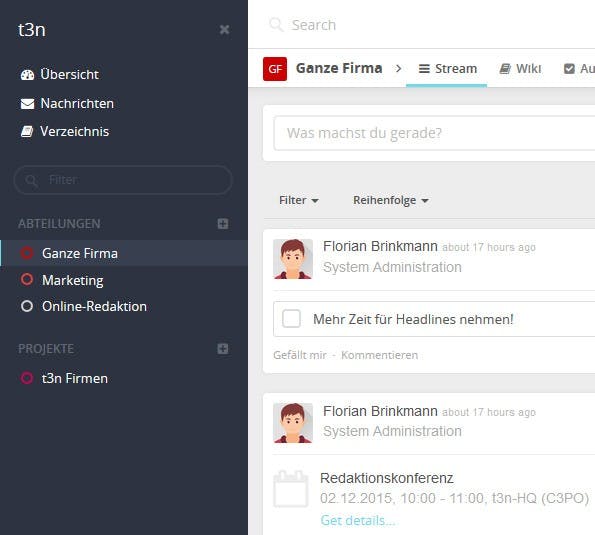Click the grey circle beside Online-Redaktion
Image resolution: width=595 pixels, height=535 pixels.
(x=27, y=306)
